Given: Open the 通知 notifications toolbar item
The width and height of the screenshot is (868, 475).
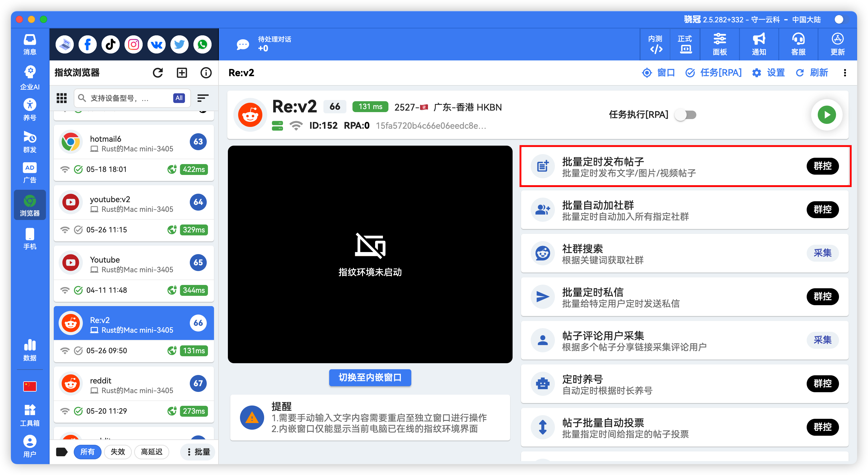Looking at the screenshot, I should [x=759, y=44].
